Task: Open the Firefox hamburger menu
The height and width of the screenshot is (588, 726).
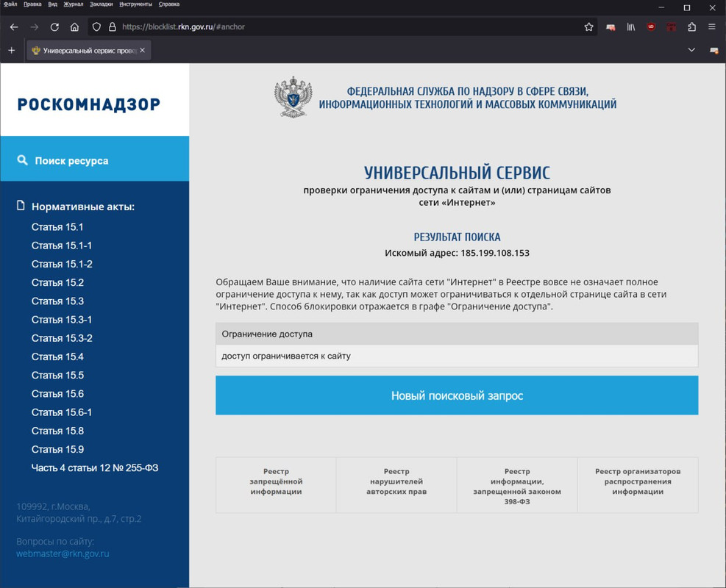Action: tap(712, 27)
